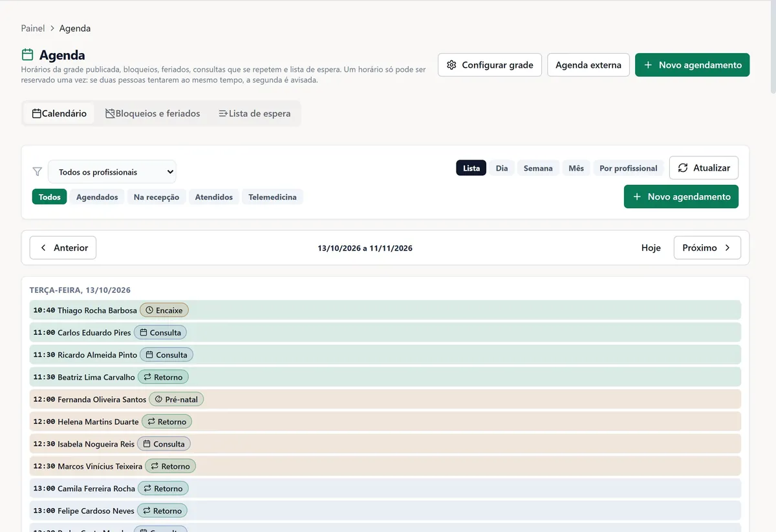Open the 12:00 Helena Martins Duarte appointment
The image size is (776, 532).
pos(385,422)
